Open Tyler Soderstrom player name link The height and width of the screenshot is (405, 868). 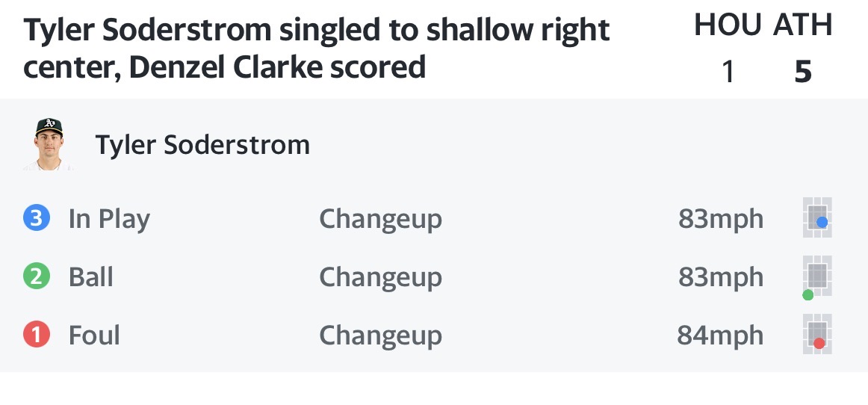(x=202, y=145)
